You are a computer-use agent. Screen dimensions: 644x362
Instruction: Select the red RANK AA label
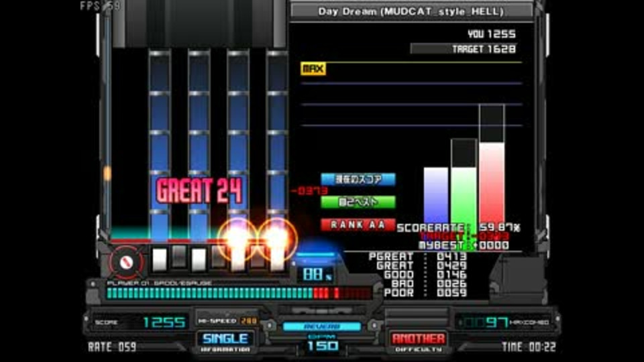358,225
